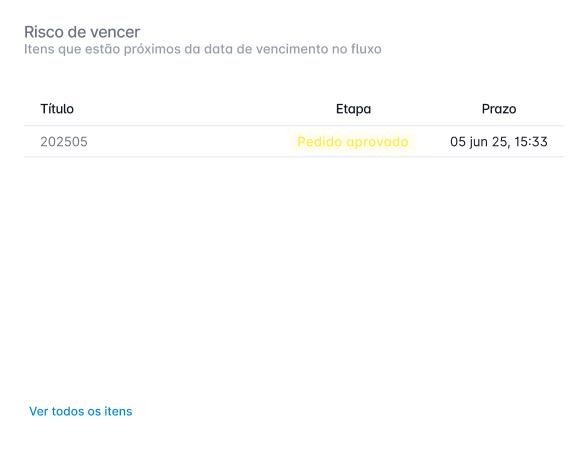
Task: Open the item titled 202505
Action: point(64,142)
